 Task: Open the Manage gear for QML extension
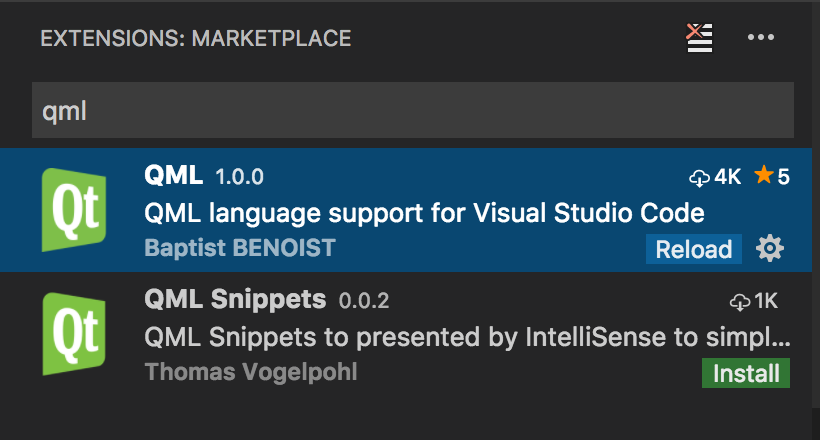[x=770, y=249]
